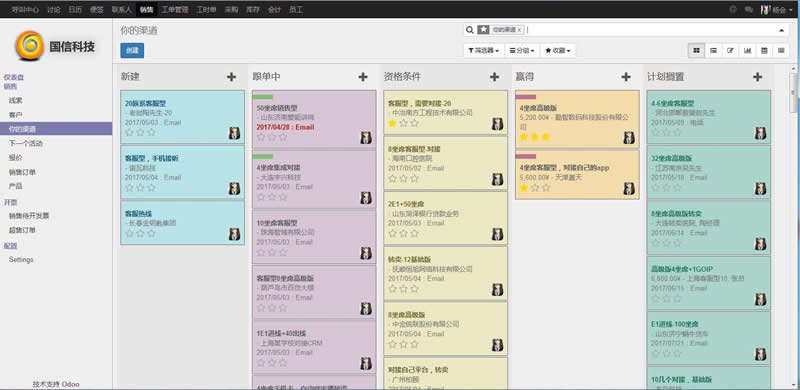Click magenta color tag on 4坐席高级版 card
This screenshot has width=800, height=390.
[526, 97]
